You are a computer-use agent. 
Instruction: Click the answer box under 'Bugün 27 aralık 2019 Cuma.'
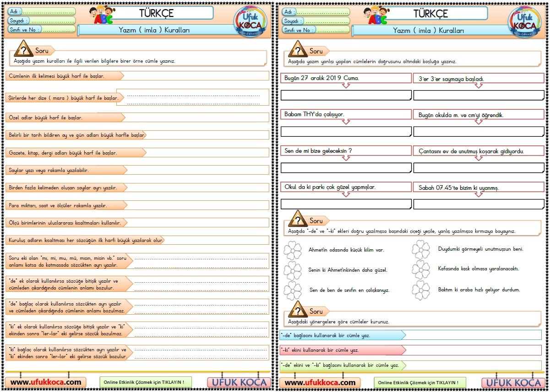(x=346, y=95)
